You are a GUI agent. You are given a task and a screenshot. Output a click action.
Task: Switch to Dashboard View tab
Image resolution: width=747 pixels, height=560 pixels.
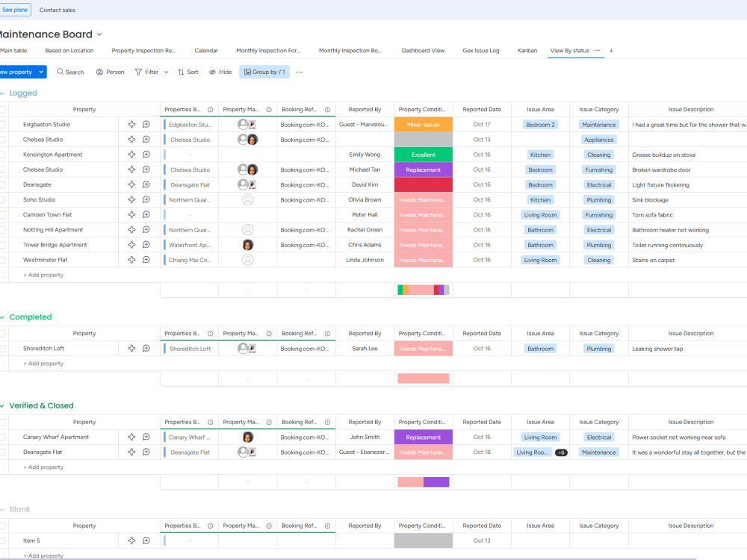click(x=423, y=51)
